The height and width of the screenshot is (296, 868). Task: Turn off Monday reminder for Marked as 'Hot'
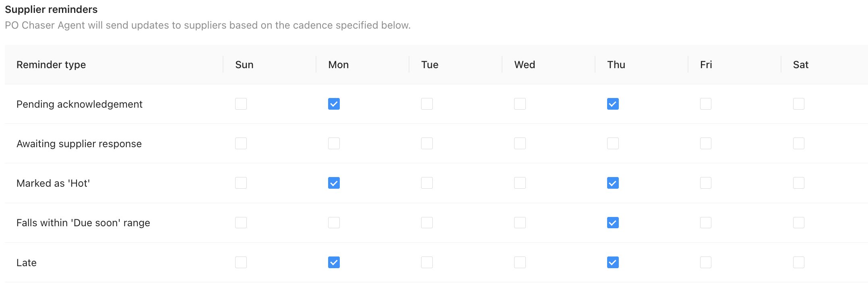[x=334, y=183]
